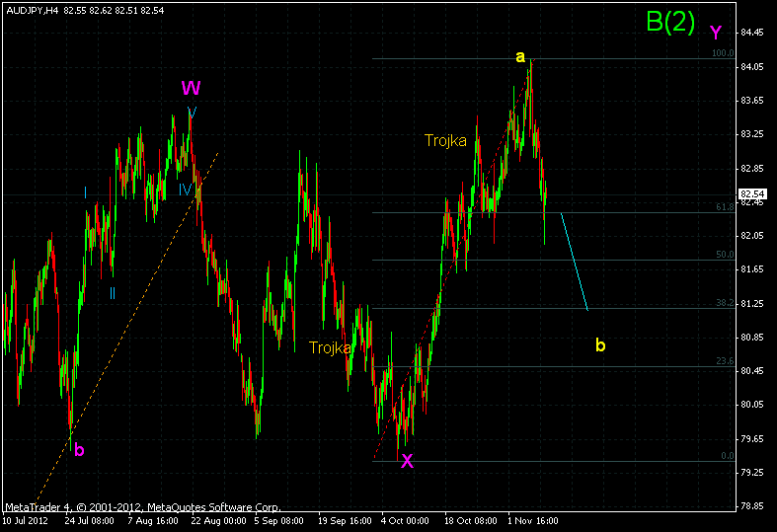
Task: Select the blue wave V label
Action: click(x=192, y=112)
